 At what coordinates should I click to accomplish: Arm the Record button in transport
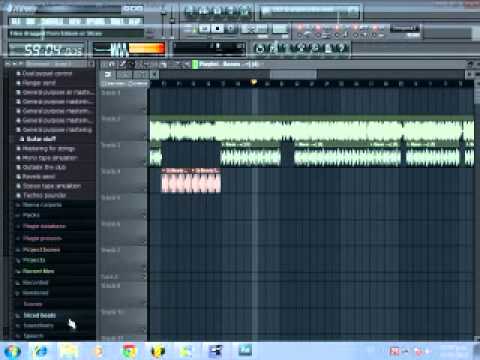(231, 29)
